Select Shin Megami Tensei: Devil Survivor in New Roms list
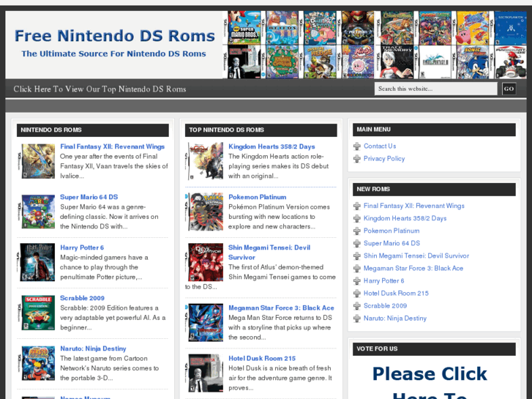 tap(416, 256)
